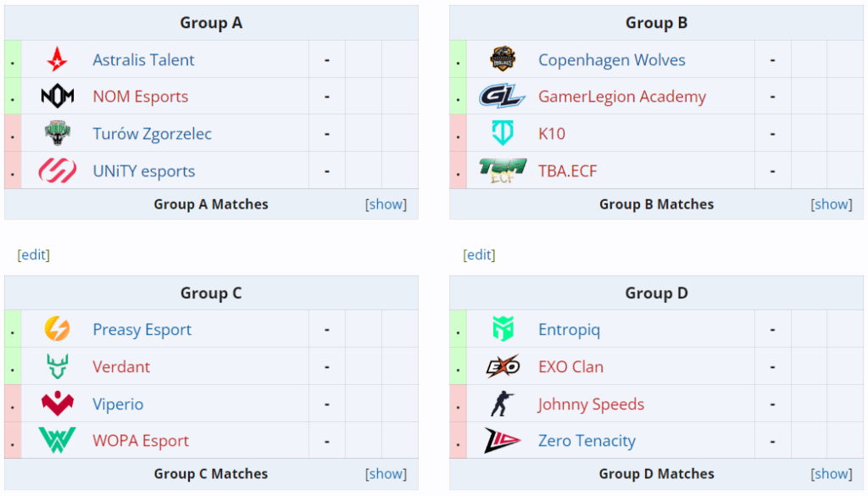The image size is (868, 496).
Task: Click the GamerLegion Academy GL logo
Action: tap(503, 97)
